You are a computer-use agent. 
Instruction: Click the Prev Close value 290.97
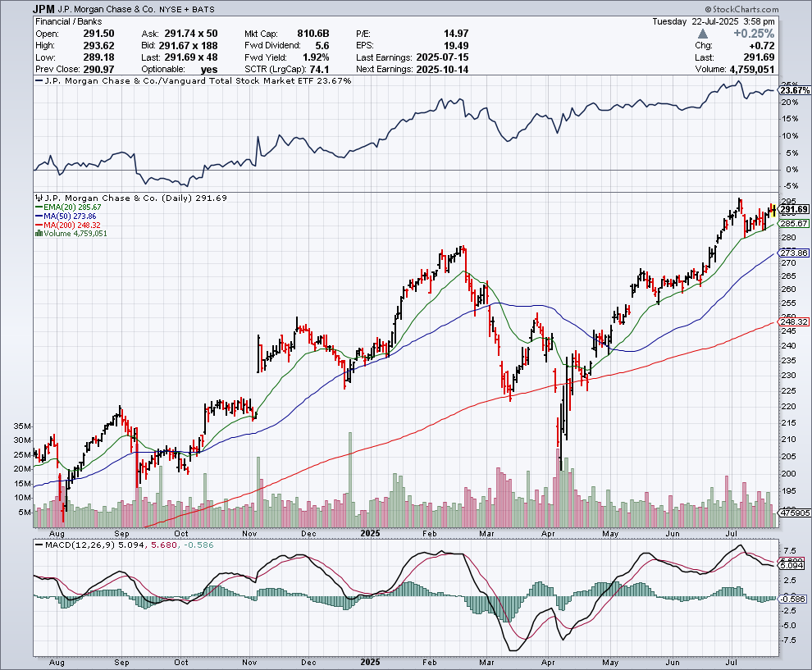(x=98, y=70)
